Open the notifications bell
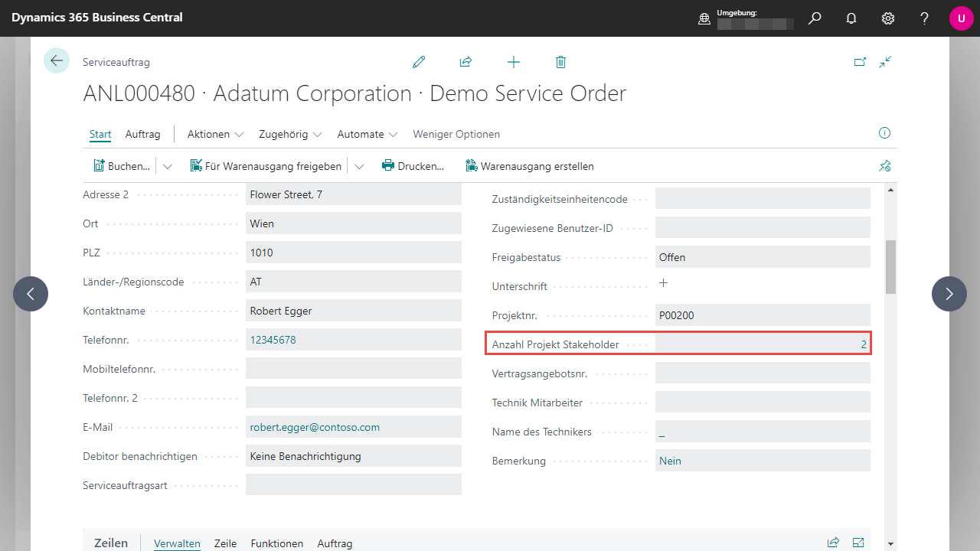 pyautogui.click(x=851, y=18)
